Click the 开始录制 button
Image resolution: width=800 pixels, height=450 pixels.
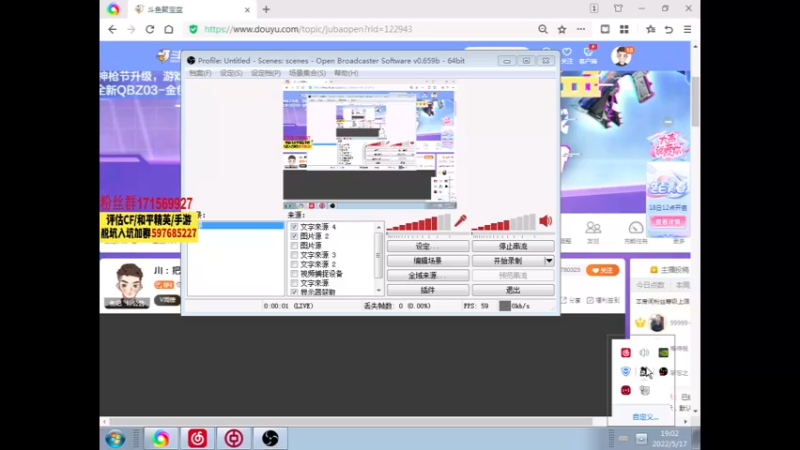[508, 261]
